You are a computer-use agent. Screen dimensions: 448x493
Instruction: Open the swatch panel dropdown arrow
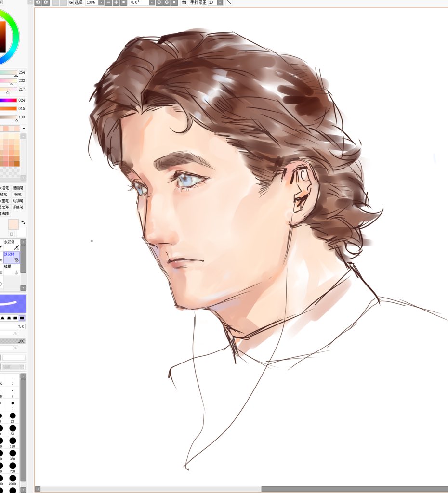pyautogui.click(x=24, y=128)
